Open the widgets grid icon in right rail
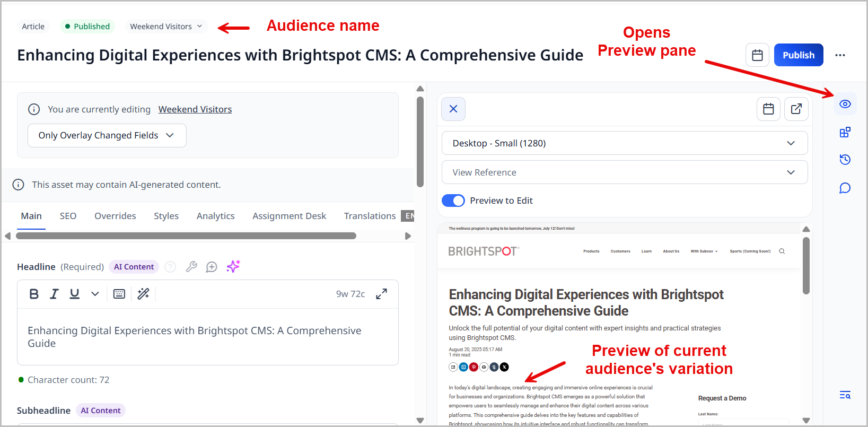Screen dimensions: 868x427 pos(845,132)
